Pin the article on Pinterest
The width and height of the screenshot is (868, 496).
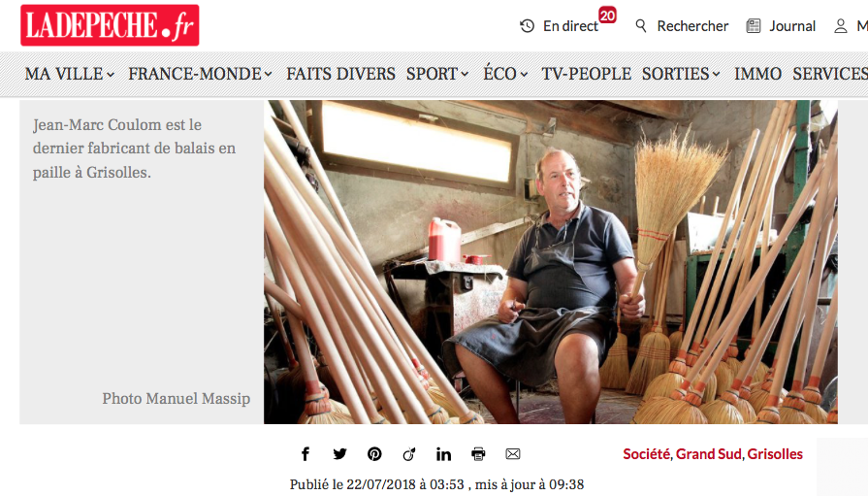point(374,454)
